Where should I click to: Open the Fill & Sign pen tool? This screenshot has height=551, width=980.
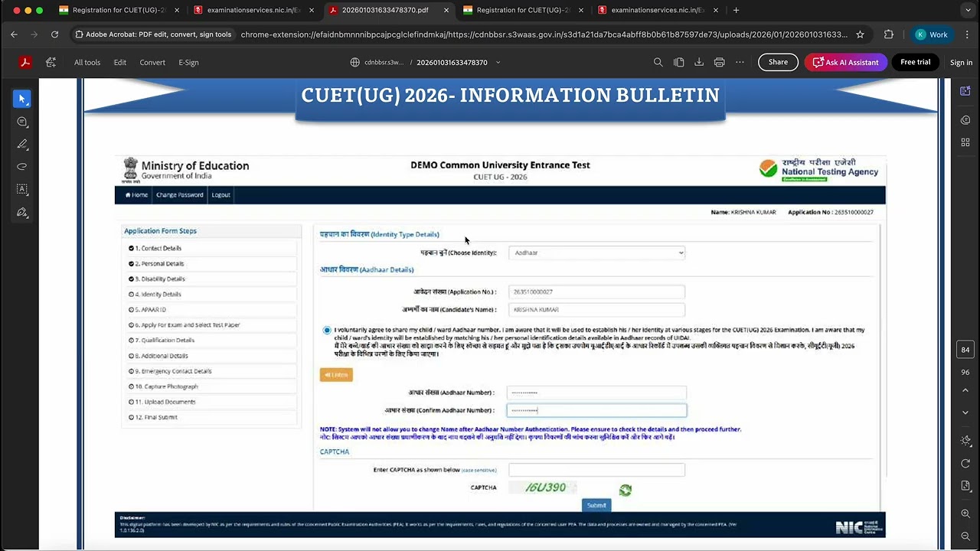point(22,212)
